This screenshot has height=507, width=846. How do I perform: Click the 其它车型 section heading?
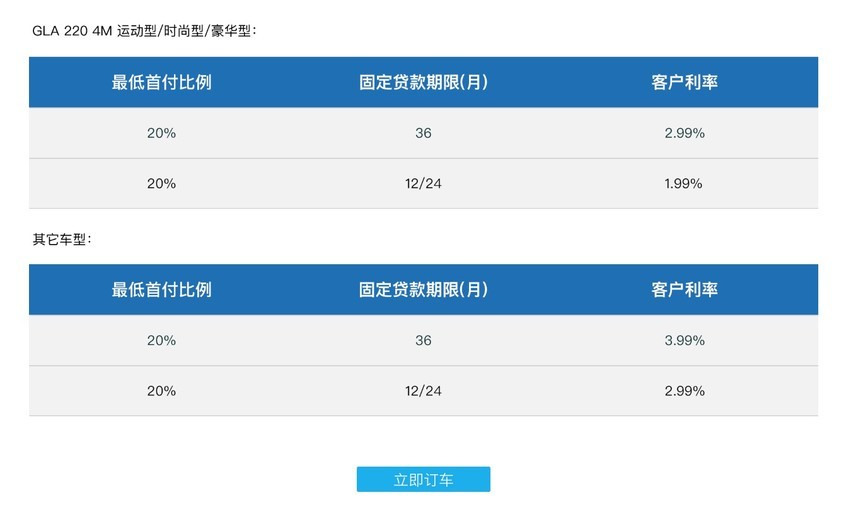point(62,240)
